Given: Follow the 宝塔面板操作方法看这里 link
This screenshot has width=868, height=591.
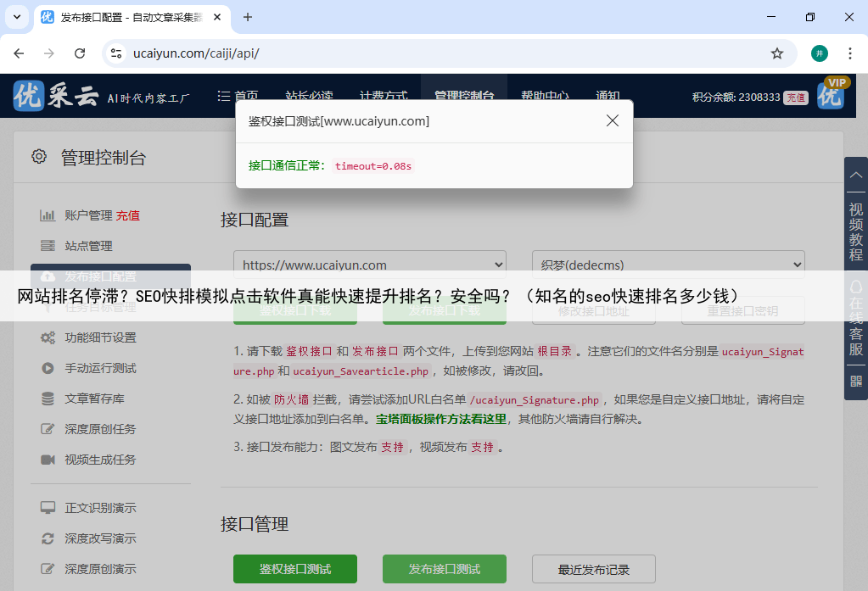Looking at the screenshot, I should point(441,419).
